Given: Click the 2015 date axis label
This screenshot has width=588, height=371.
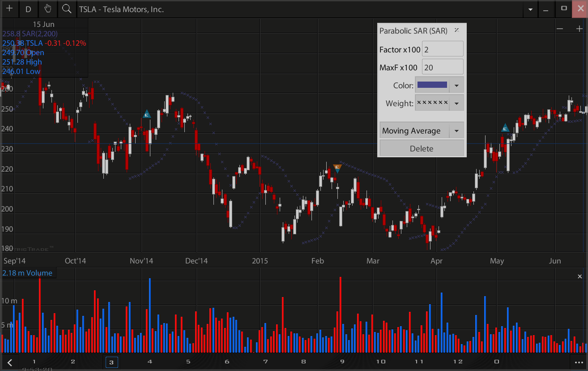Looking at the screenshot, I should point(260,261).
